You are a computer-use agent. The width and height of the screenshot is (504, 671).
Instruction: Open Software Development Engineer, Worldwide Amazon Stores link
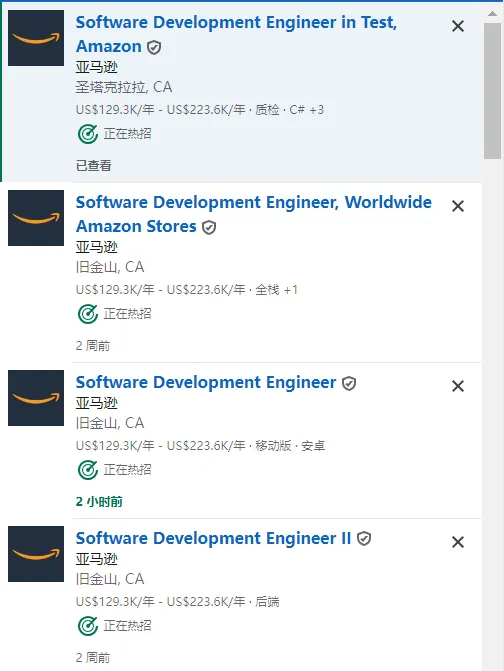254,214
